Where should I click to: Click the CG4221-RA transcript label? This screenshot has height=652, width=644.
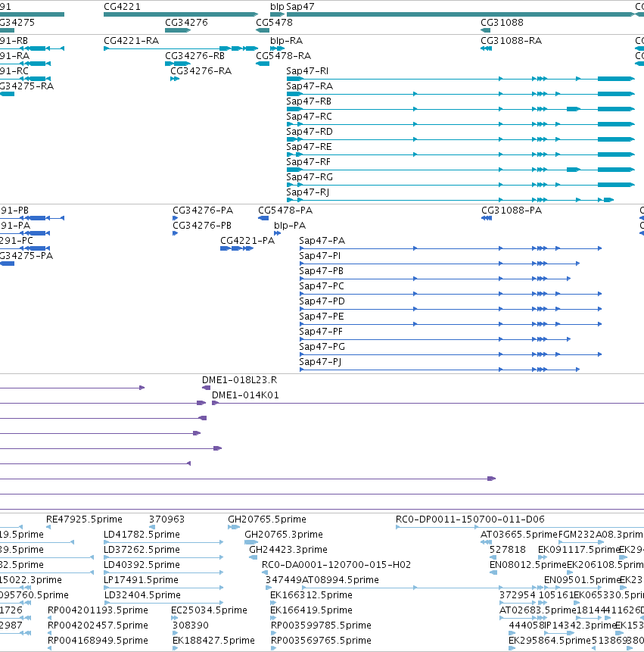point(131,41)
